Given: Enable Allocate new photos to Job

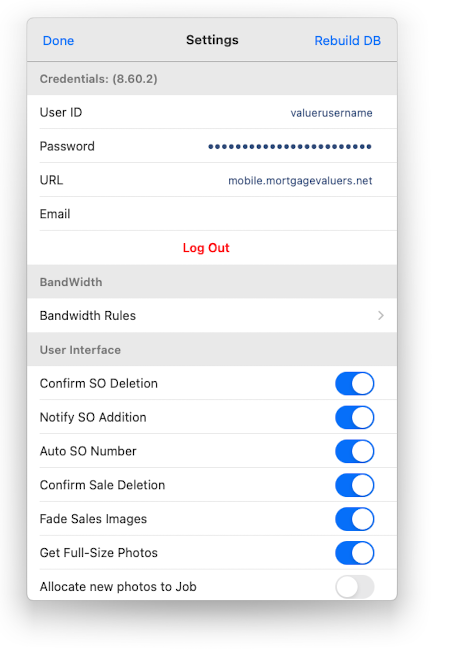Looking at the screenshot, I should click(x=354, y=587).
